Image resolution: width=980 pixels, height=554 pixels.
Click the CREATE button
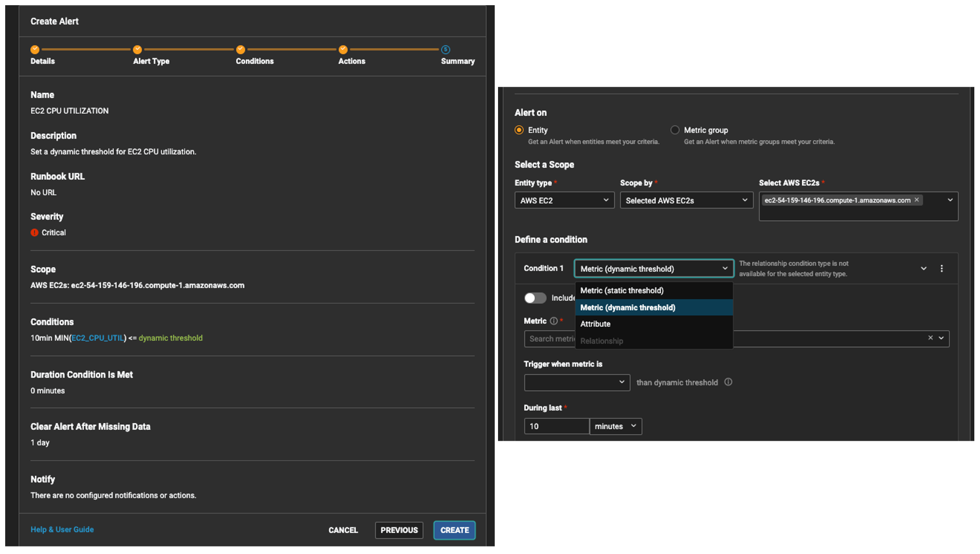click(454, 530)
